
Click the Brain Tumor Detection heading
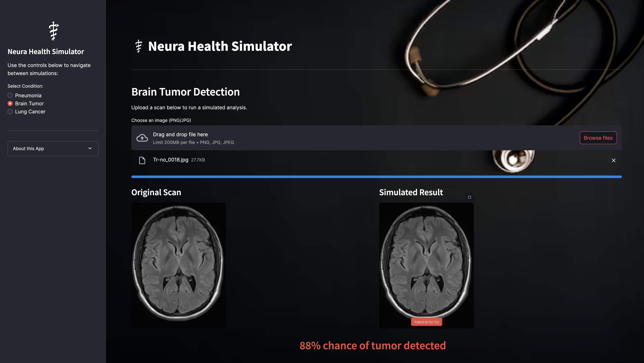[185, 92]
